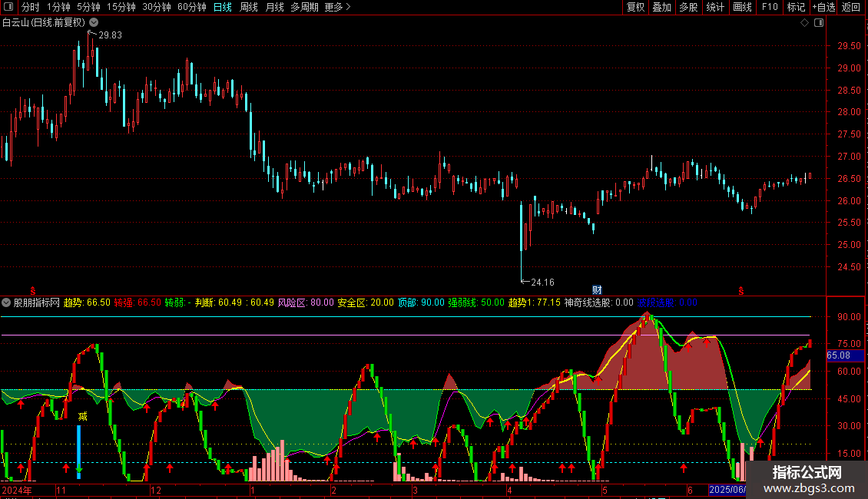The image size is (868, 499).
Task: Toggle the left sidebar panel icon
Action: click(x=8, y=7)
